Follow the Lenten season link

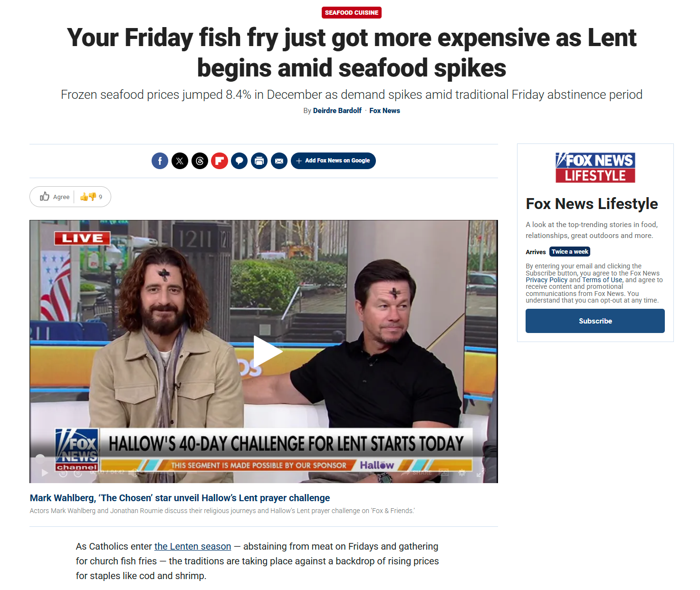pos(192,546)
